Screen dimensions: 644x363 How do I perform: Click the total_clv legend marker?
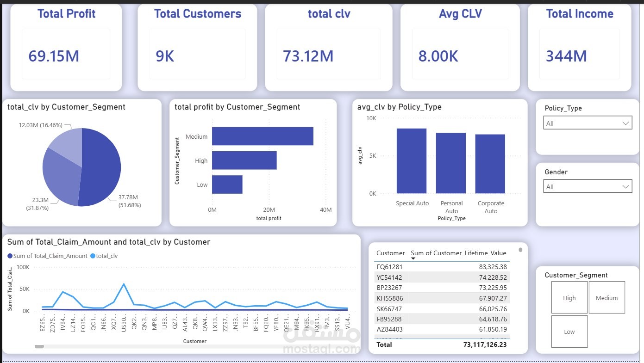(92, 256)
